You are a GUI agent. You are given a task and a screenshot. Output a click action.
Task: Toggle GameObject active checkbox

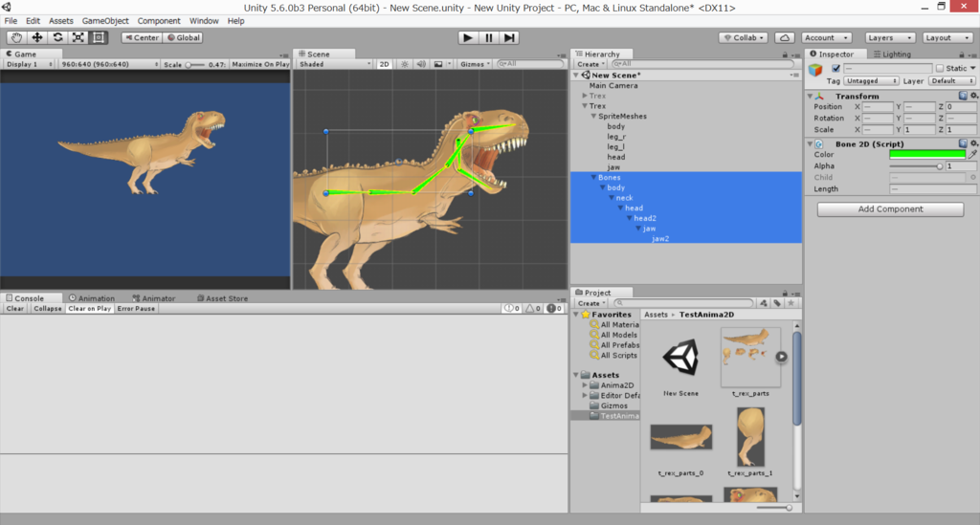point(835,68)
